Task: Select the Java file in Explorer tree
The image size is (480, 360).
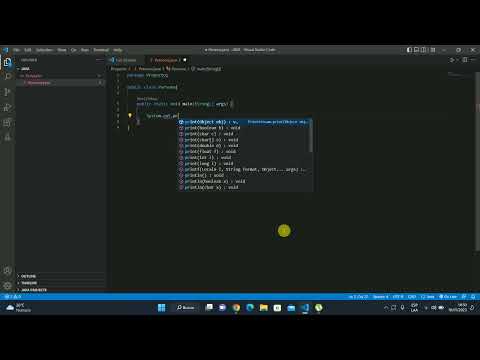Action: point(60,83)
